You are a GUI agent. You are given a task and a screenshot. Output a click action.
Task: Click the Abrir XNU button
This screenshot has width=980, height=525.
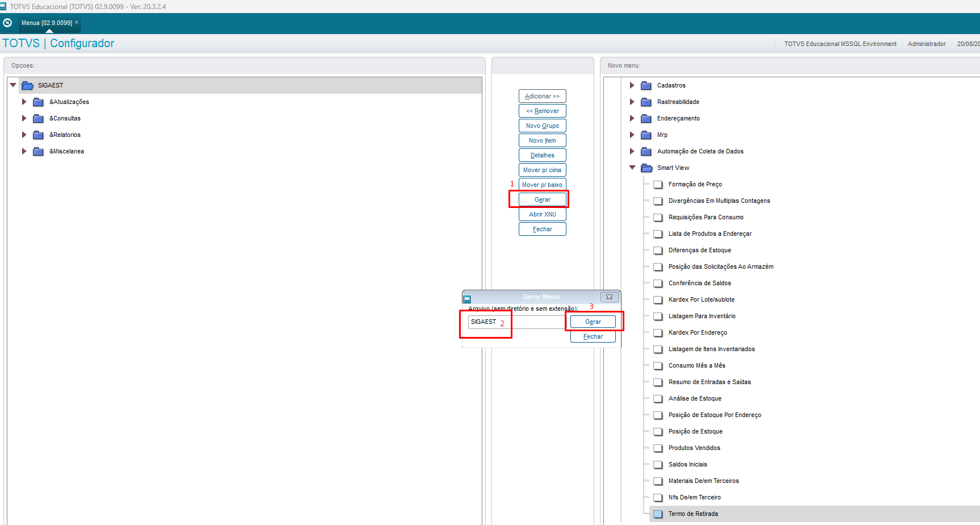(x=543, y=214)
